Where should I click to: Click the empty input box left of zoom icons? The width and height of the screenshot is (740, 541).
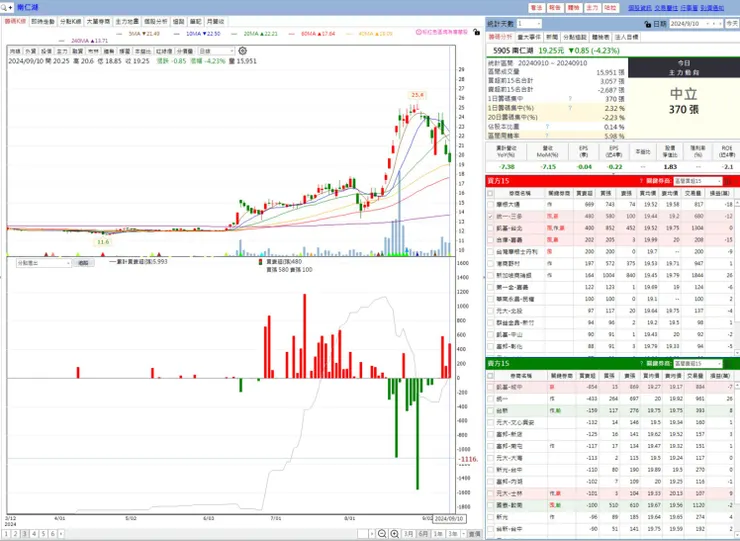click(363, 534)
